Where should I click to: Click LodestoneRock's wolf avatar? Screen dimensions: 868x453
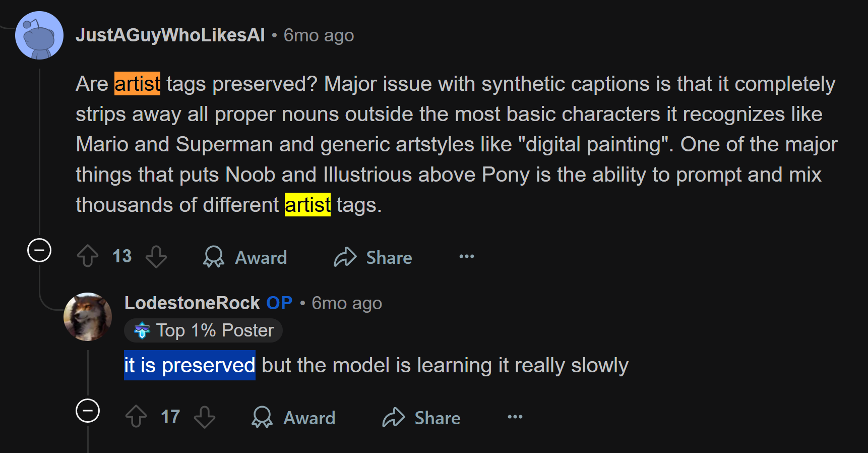pyautogui.click(x=88, y=317)
